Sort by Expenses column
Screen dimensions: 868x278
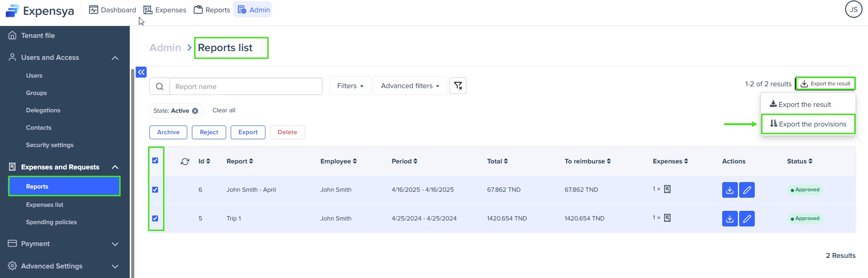tap(670, 161)
